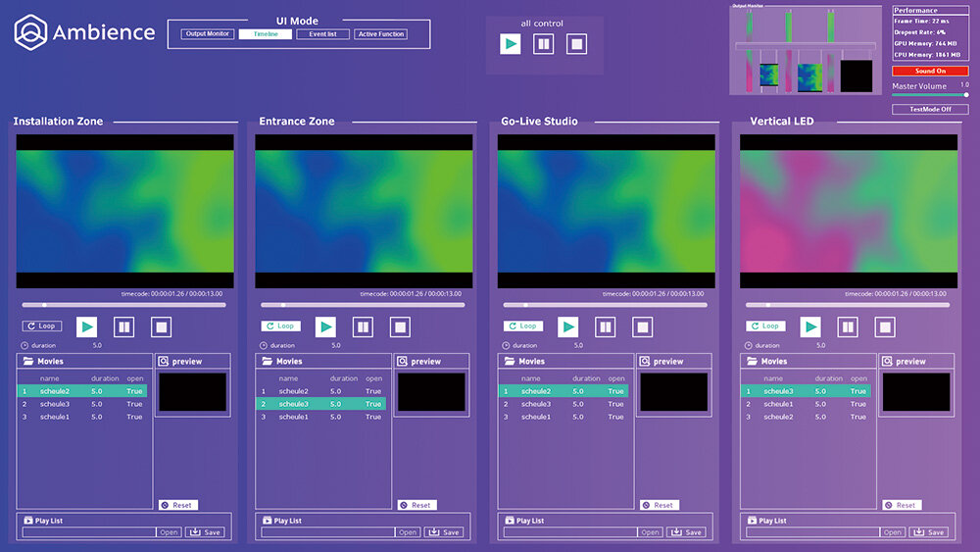Save the Entrance Zone play list
Viewport: 980px width, 552px height.
(x=446, y=532)
